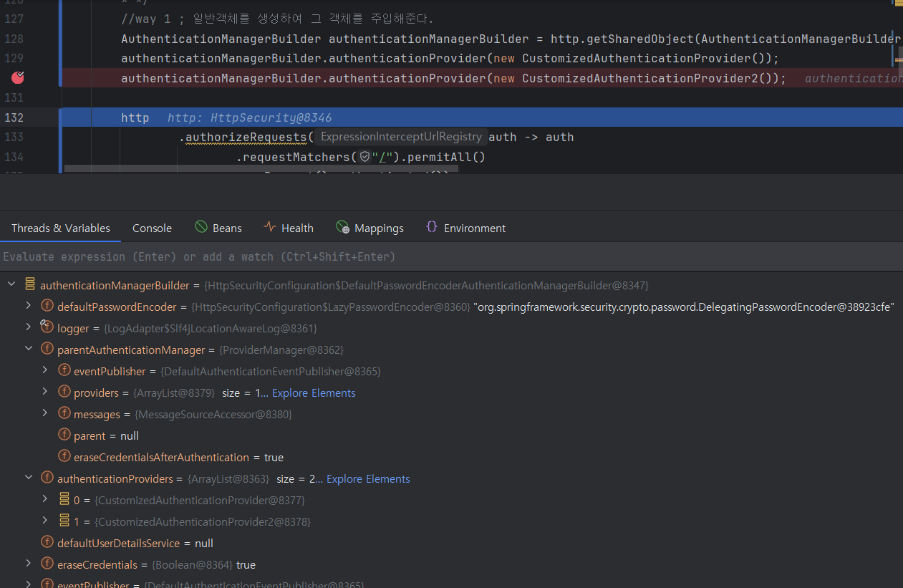Viewport: 903px width, 588px height.
Task: Click the requestMatchers method on line 134
Action: (x=296, y=157)
